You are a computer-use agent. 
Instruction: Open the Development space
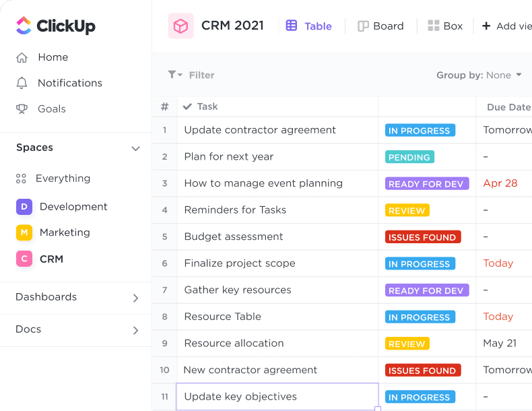[73, 207]
